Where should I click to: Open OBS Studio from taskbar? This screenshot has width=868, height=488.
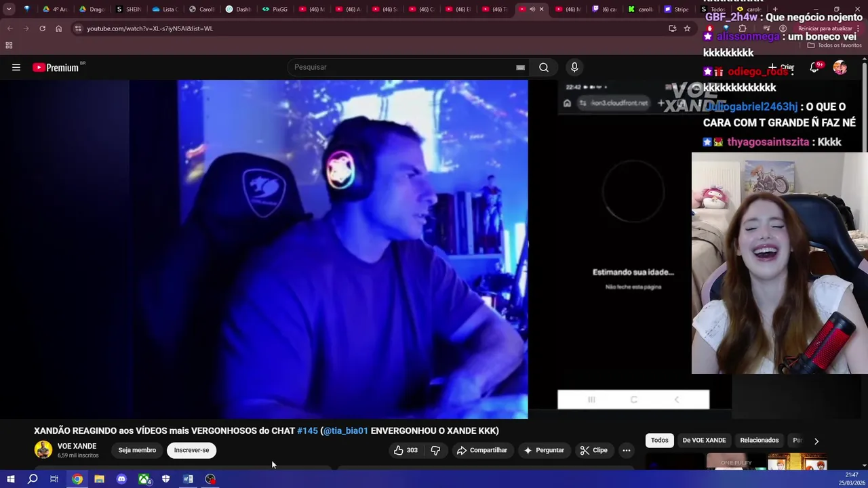click(211, 479)
